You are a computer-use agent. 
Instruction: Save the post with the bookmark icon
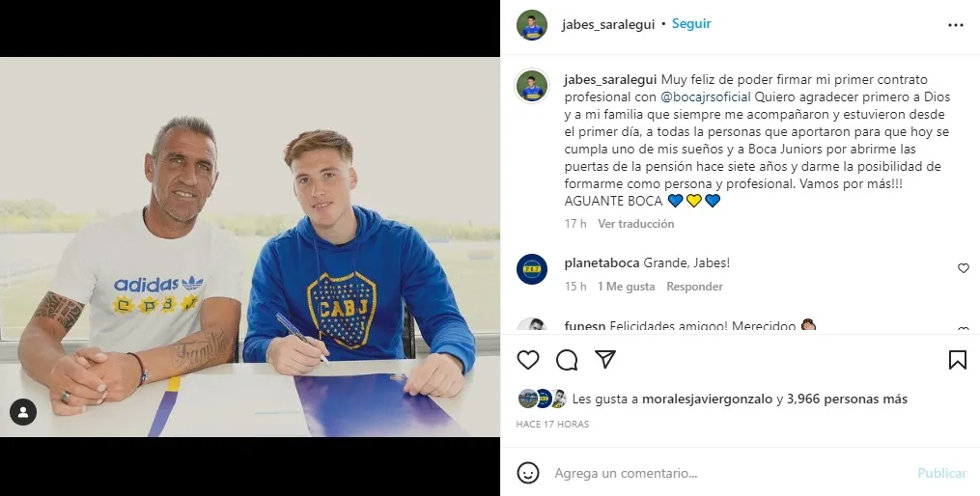point(958,360)
